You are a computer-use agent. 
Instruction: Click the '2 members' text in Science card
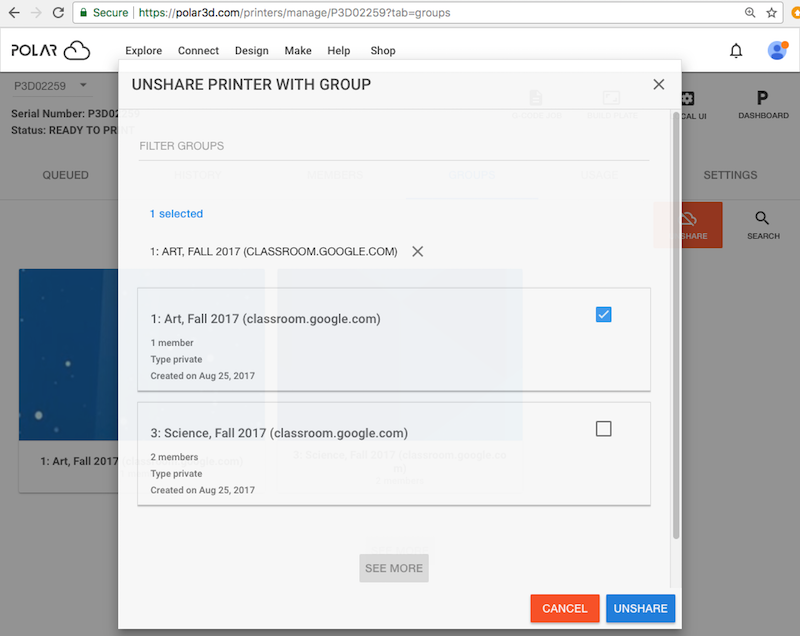pyautogui.click(x=174, y=457)
